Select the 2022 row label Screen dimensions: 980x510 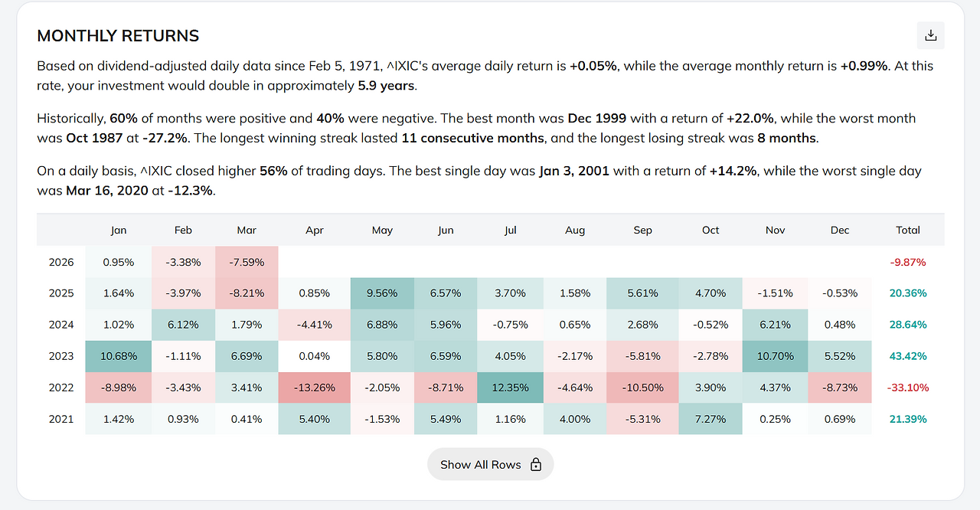pyautogui.click(x=61, y=387)
